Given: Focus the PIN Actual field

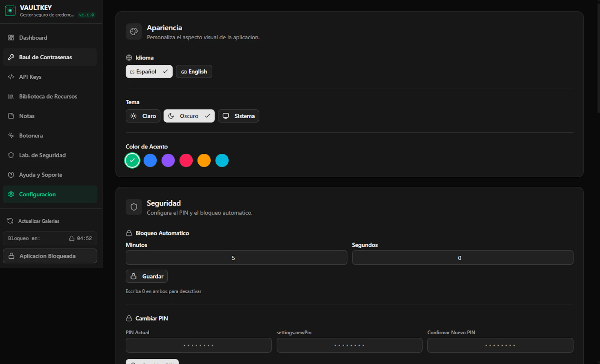Looking at the screenshot, I should pos(199,345).
